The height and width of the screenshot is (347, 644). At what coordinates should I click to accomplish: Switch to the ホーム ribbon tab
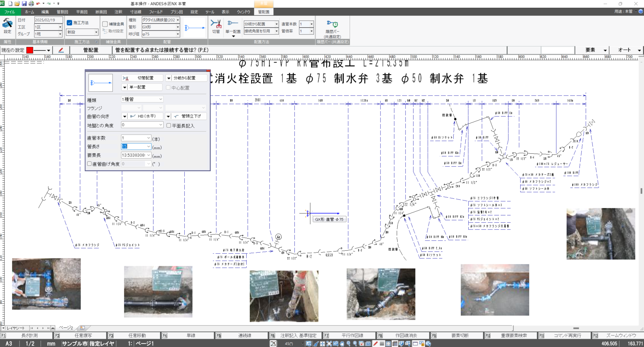[29, 12]
